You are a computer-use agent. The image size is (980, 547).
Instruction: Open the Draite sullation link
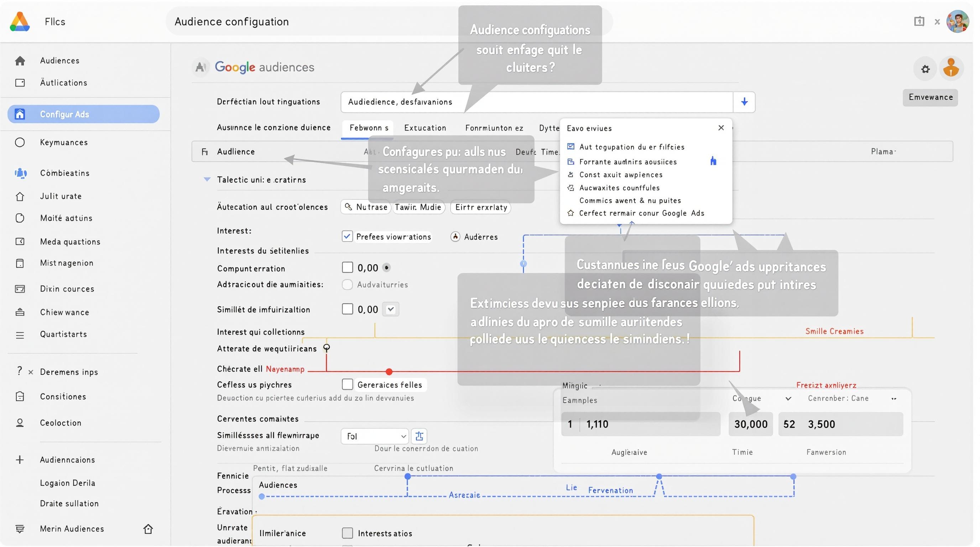point(69,504)
